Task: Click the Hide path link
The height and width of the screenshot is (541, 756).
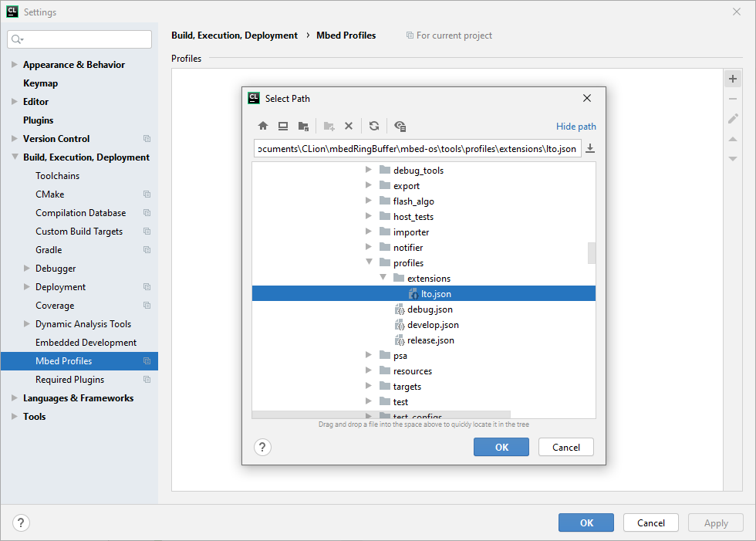Action: [575, 127]
